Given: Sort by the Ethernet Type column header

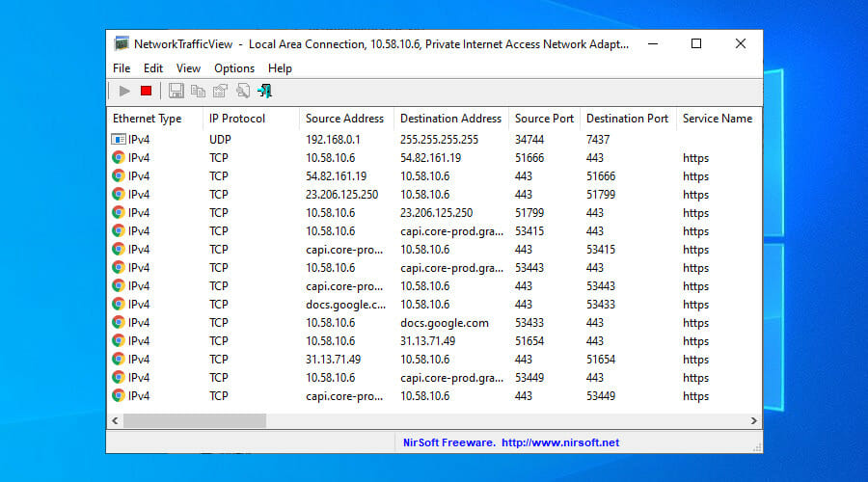Looking at the screenshot, I should (154, 119).
